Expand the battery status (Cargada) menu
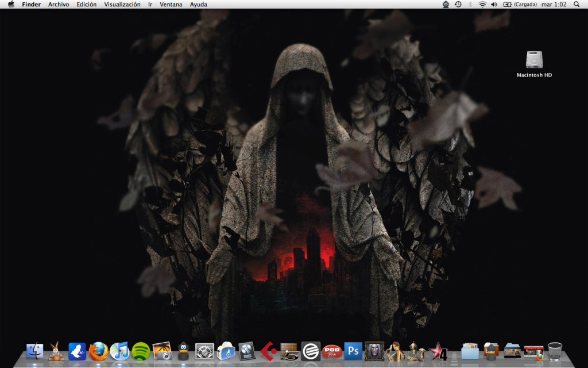The width and height of the screenshot is (588, 368). (x=520, y=4)
